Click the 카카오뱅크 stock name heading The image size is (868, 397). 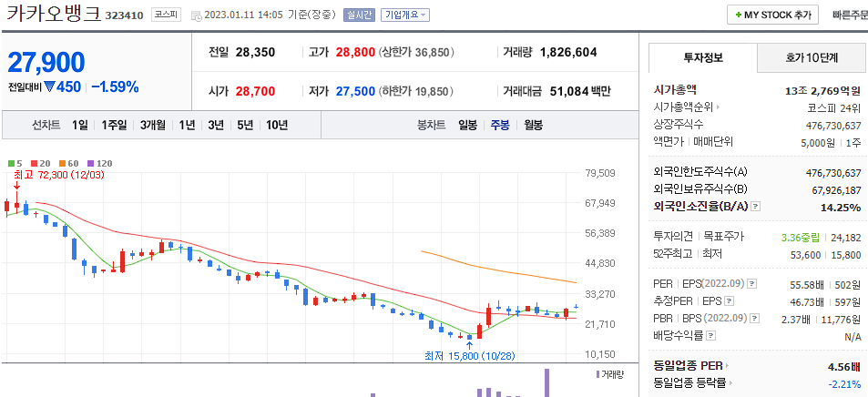coord(54,14)
